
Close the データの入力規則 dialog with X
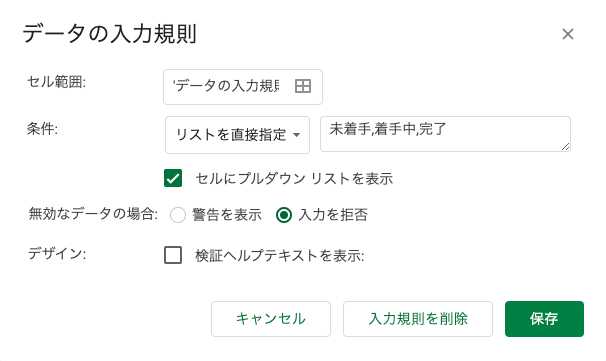[568, 34]
